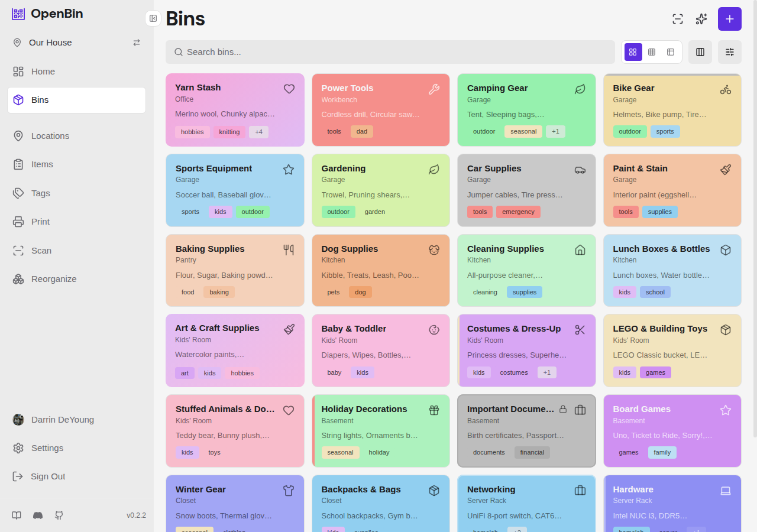Click the Sign Out link
The height and width of the screenshot is (532, 757).
(x=48, y=476)
